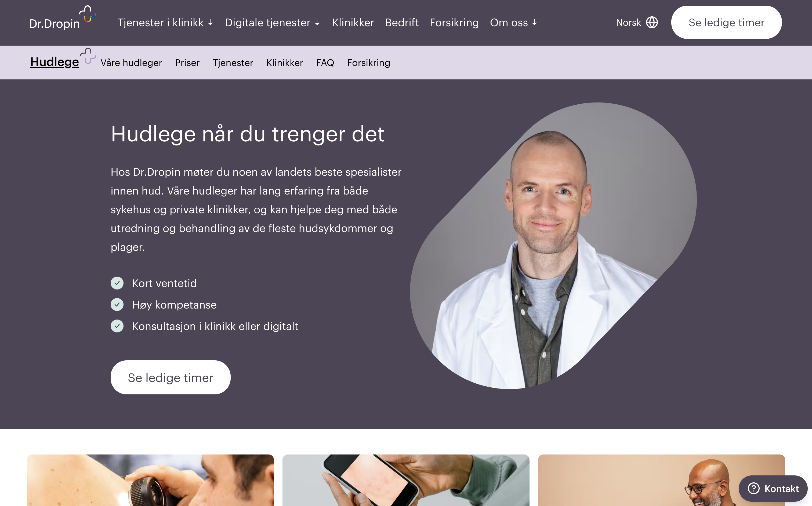Click the Hudlege heading link
This screenshot has width=812, height=506.
(55, 62)
